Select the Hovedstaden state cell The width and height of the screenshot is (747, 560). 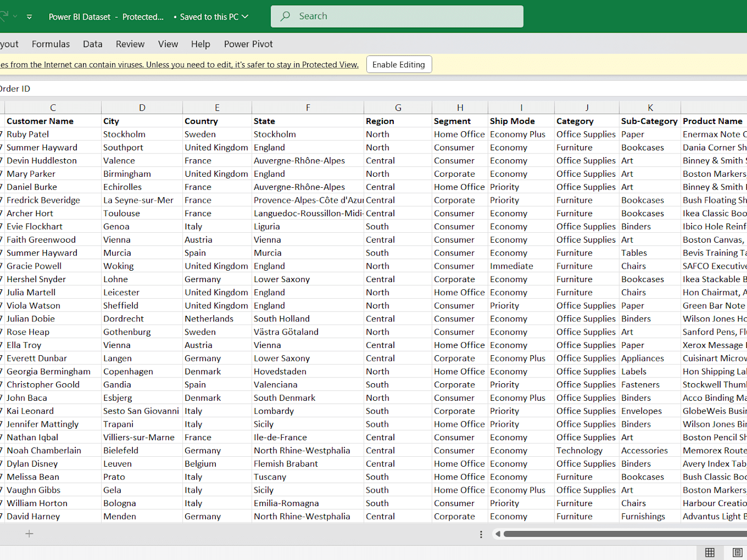tap(308, 371)
